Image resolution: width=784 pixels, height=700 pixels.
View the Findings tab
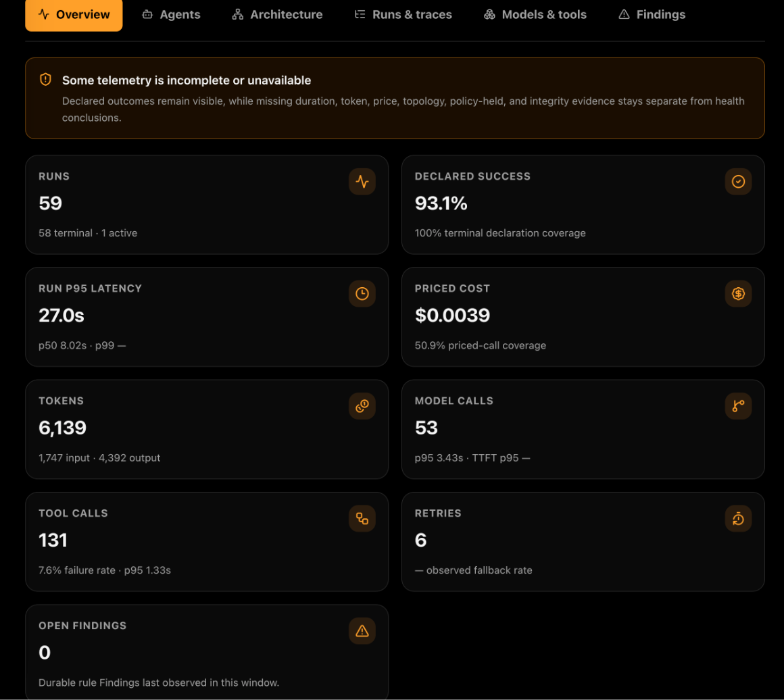click(x=652, y=14)
